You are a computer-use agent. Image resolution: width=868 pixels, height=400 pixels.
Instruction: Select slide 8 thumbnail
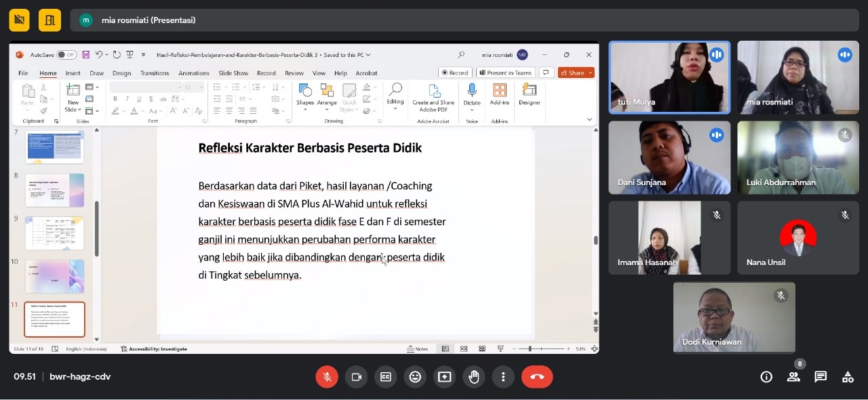[55, 191]
